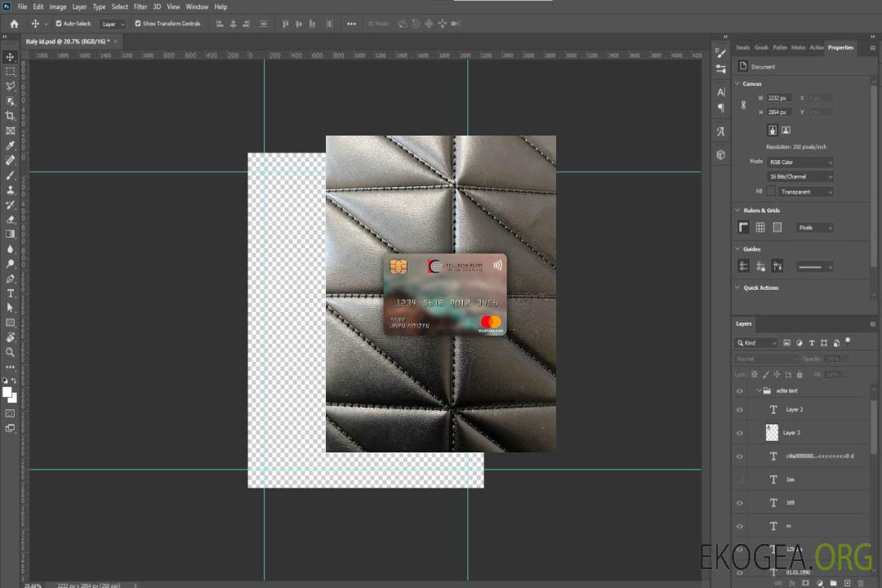Pick the Rectangular Marquee tool
Viewport: 882px width, 588px height.
[11, 72]
